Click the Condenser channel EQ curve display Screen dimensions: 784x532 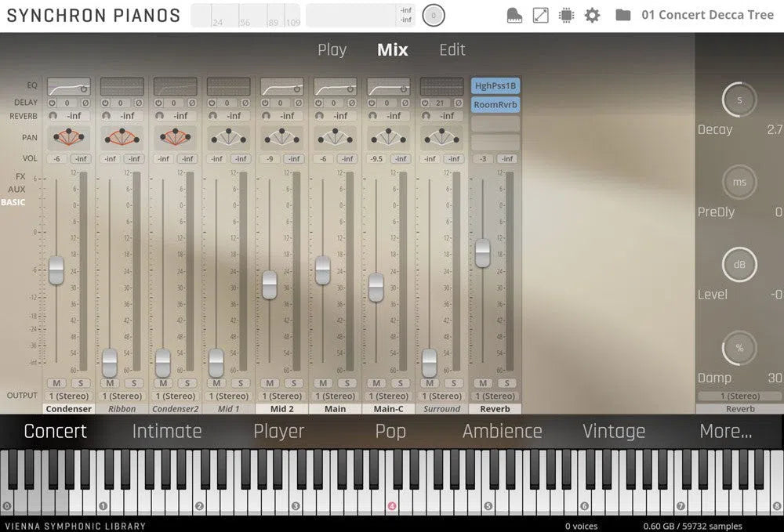pos(68,86)
